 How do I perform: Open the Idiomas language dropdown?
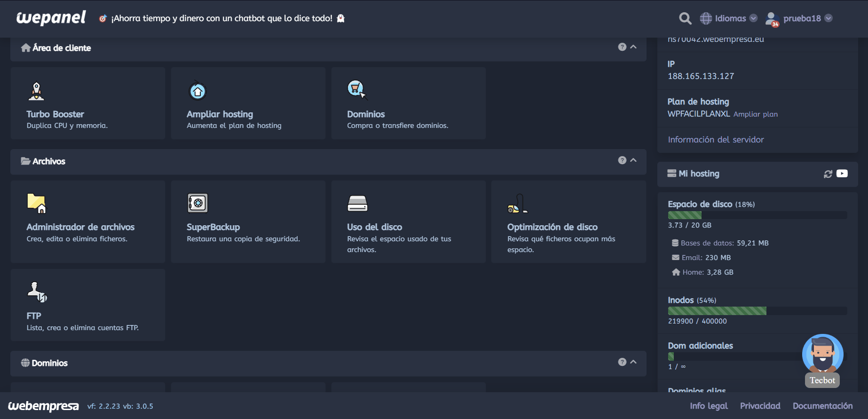[729, 18]
